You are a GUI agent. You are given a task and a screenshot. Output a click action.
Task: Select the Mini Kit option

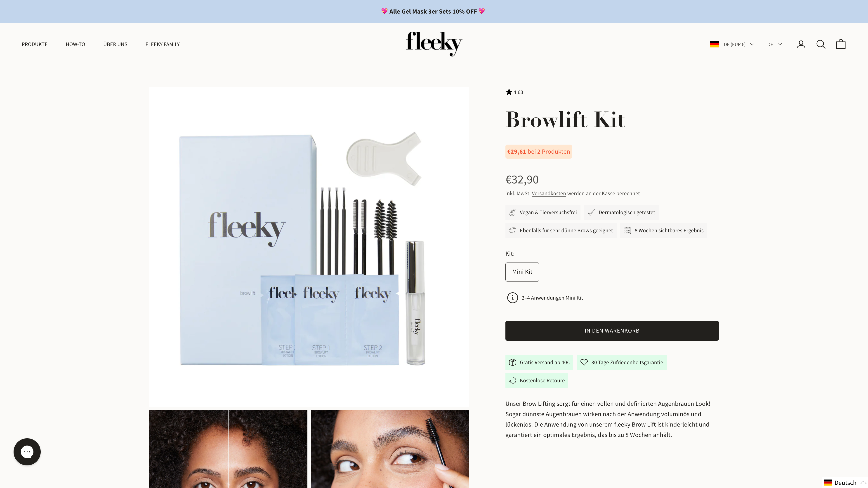(522, 272)
